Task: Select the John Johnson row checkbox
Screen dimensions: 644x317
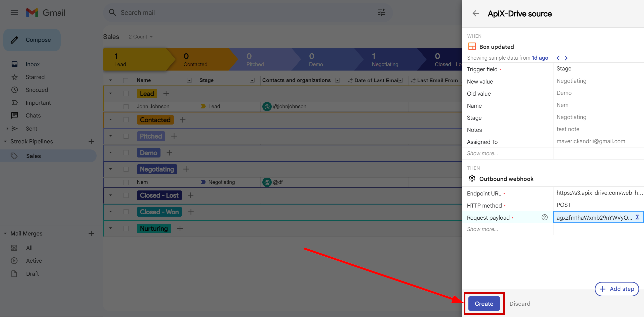Action: click(126, 107)
